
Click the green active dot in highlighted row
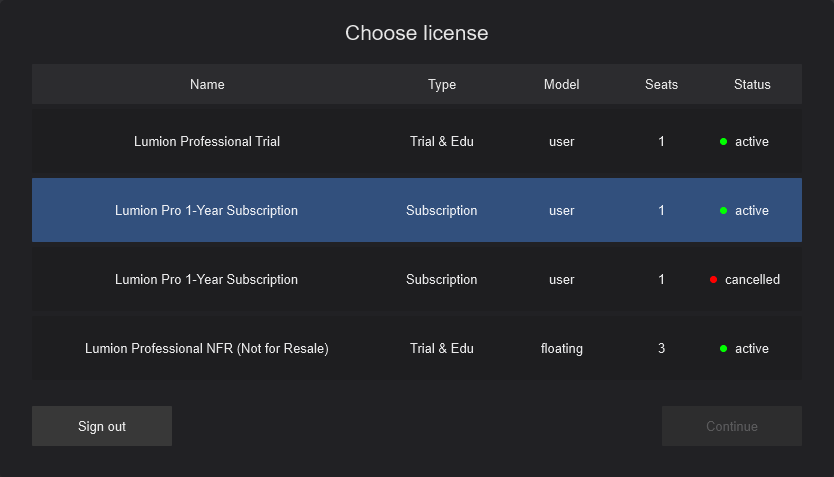tap(723, 211)
